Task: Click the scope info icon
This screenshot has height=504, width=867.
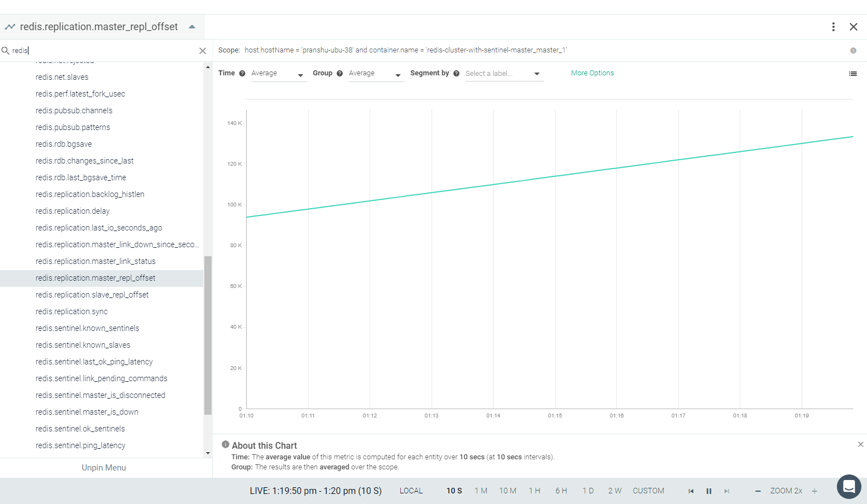Action: (x=853, y=51)
